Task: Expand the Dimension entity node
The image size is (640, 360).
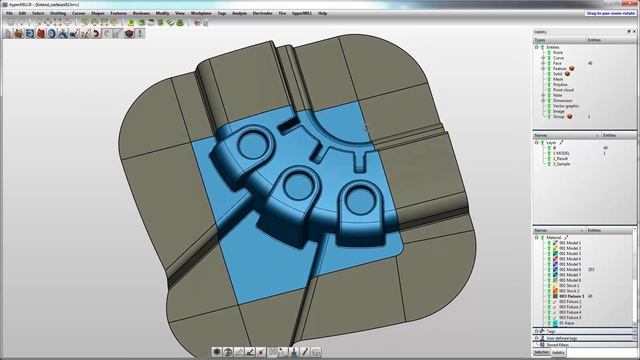Action: pos(543,100)
